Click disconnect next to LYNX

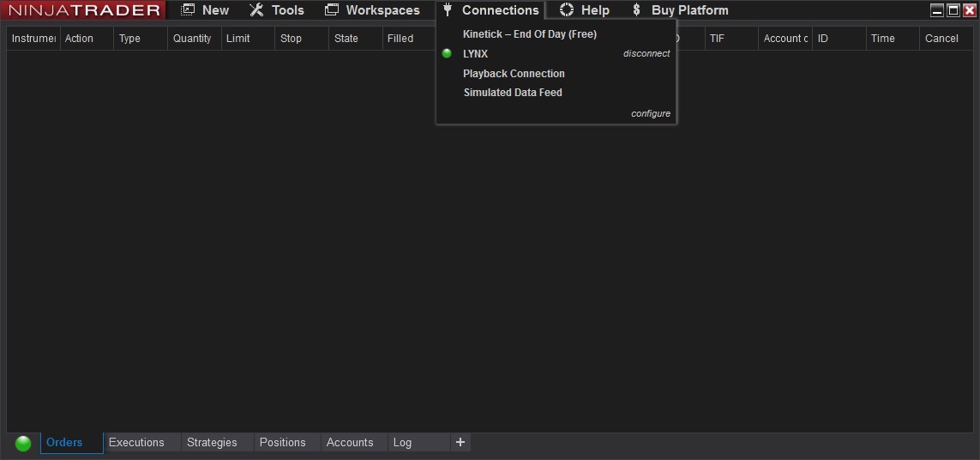tap(646, 54)
